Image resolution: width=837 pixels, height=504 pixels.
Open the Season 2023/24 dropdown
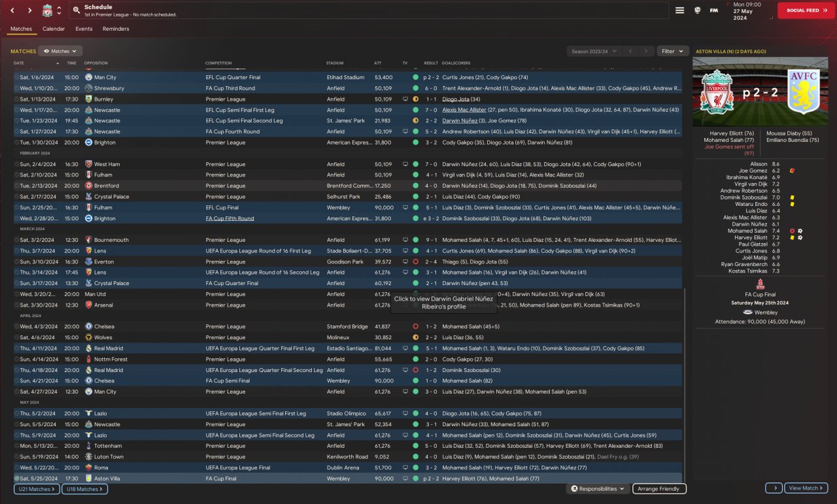pyautogui.click(x=594, y=51)
